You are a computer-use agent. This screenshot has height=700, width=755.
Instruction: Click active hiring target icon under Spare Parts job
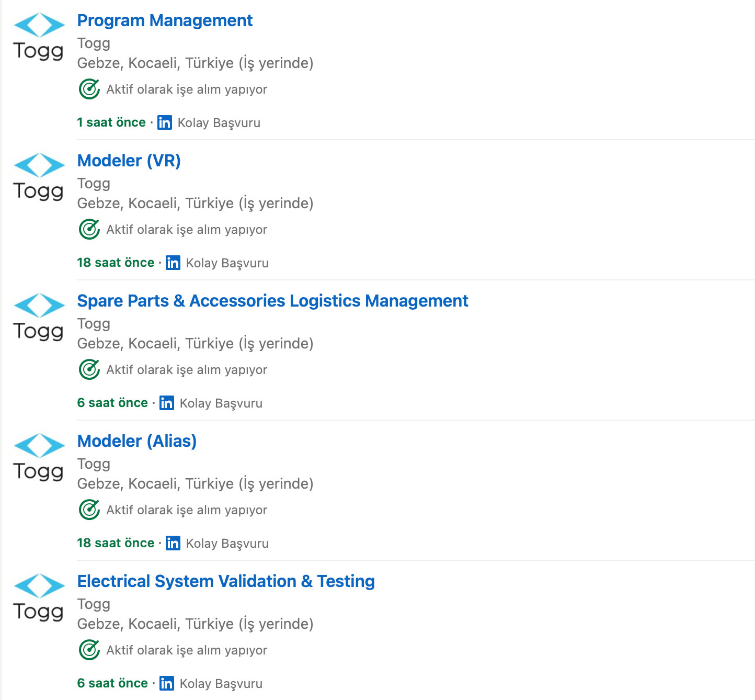point(89,369)
